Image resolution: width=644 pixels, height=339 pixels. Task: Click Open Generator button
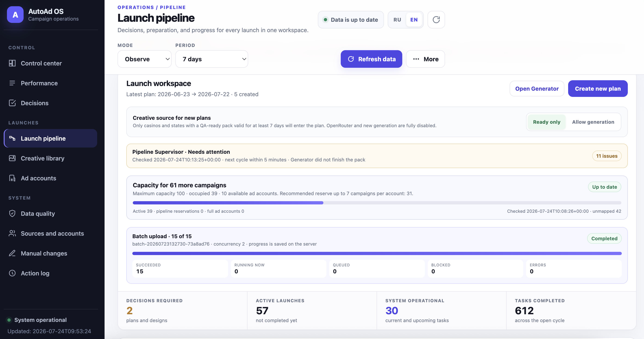click(537, 89)
